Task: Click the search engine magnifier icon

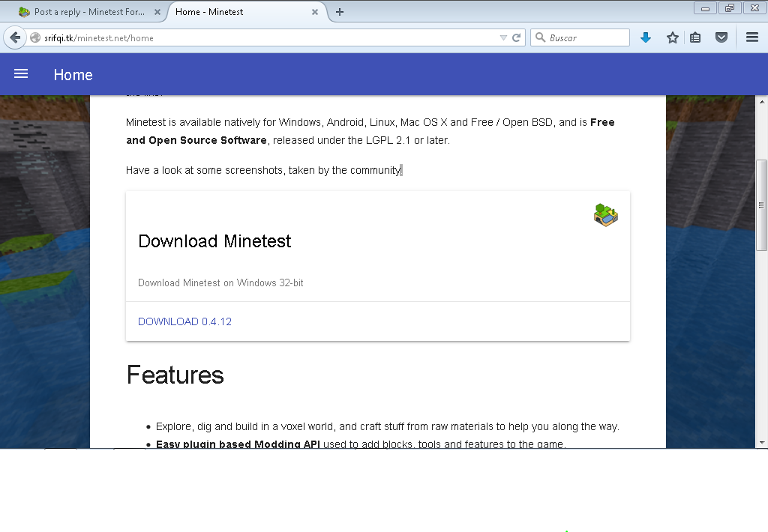Action: [x=540, y=37]
